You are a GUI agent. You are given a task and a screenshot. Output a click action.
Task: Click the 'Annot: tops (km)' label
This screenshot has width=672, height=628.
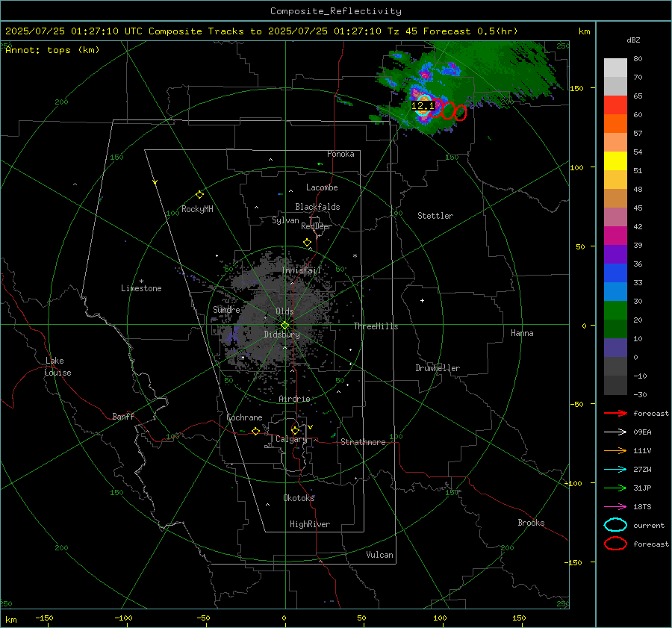(x=52, y=50)
